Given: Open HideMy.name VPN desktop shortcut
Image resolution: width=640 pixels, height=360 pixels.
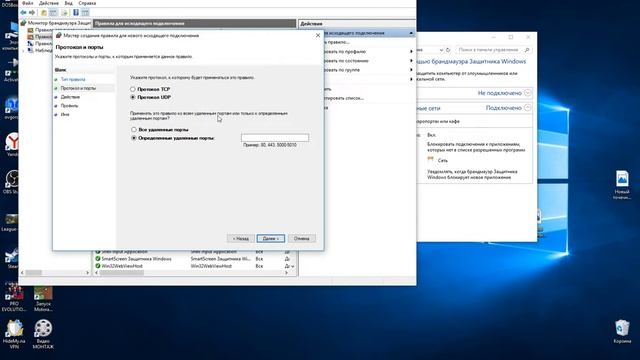Looking at the screenshot, I should point(14,334).
